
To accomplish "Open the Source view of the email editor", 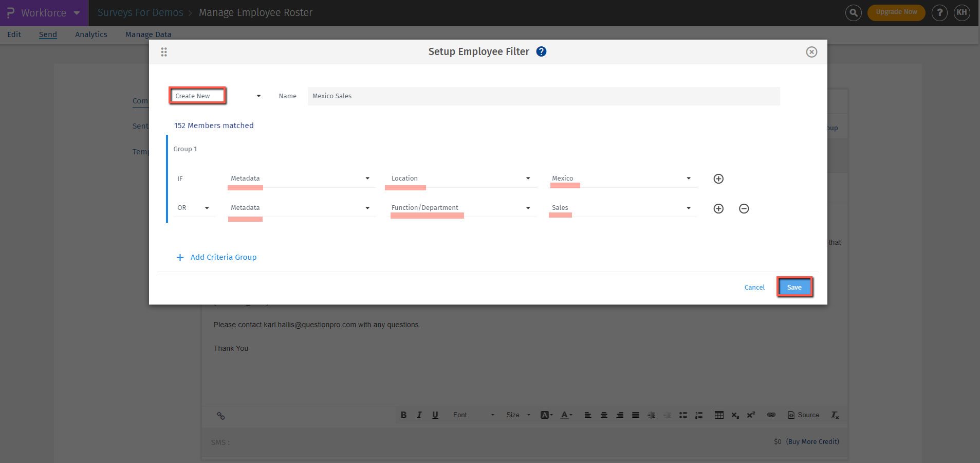I will click(803, 415).
